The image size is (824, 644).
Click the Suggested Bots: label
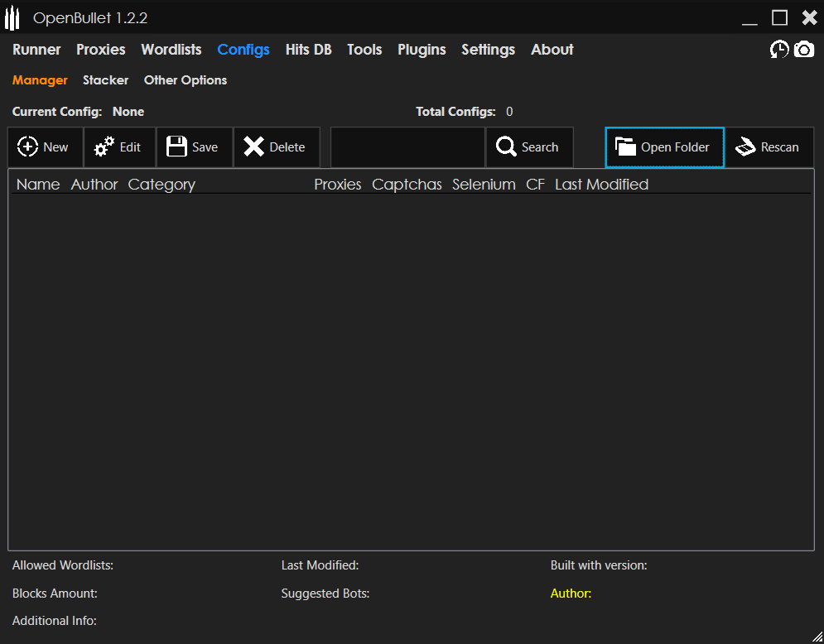325,593
